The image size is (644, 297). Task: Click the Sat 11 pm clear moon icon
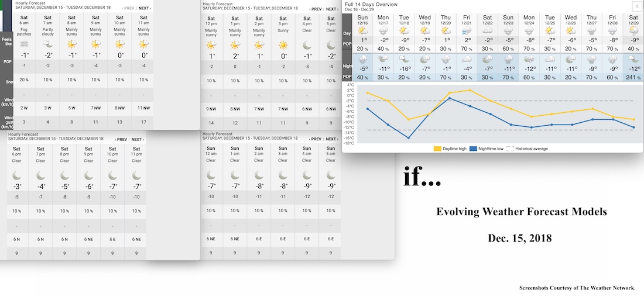pyautogui.click(x=136, y=175)
